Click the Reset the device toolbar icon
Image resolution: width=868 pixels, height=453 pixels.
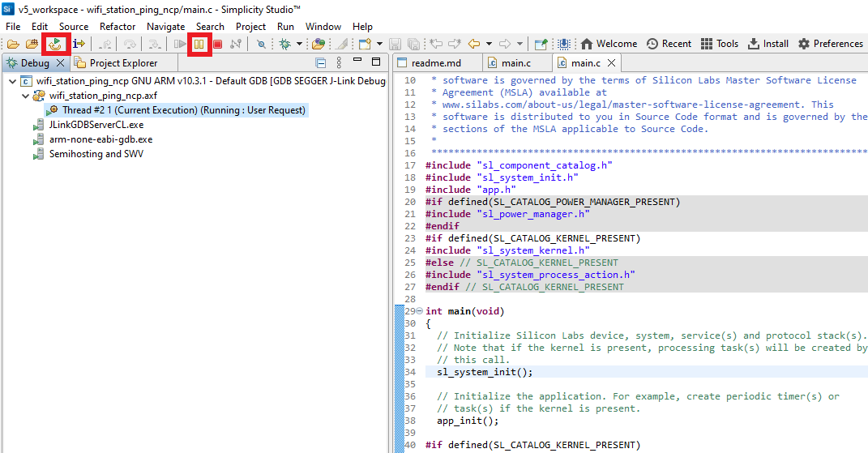coord(56,44)
